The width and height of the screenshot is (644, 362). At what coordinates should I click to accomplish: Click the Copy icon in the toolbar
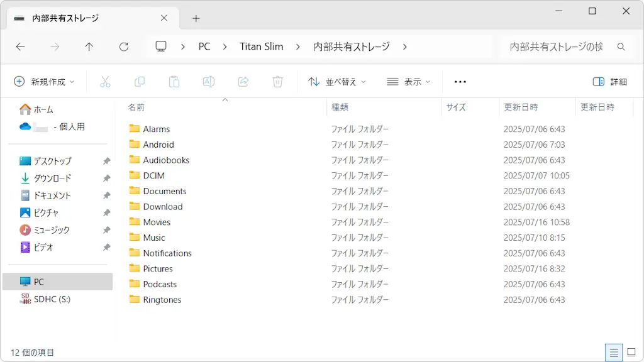click(140, 81)
